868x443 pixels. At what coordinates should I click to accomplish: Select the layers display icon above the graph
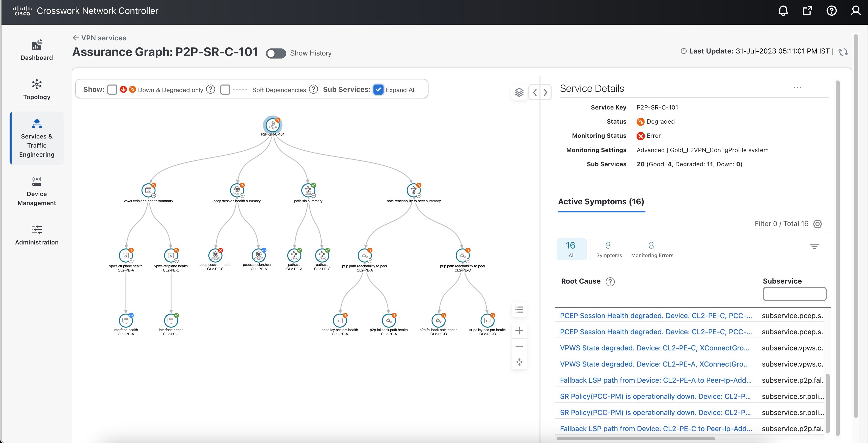pyautogui.click(x=519, y=92)
